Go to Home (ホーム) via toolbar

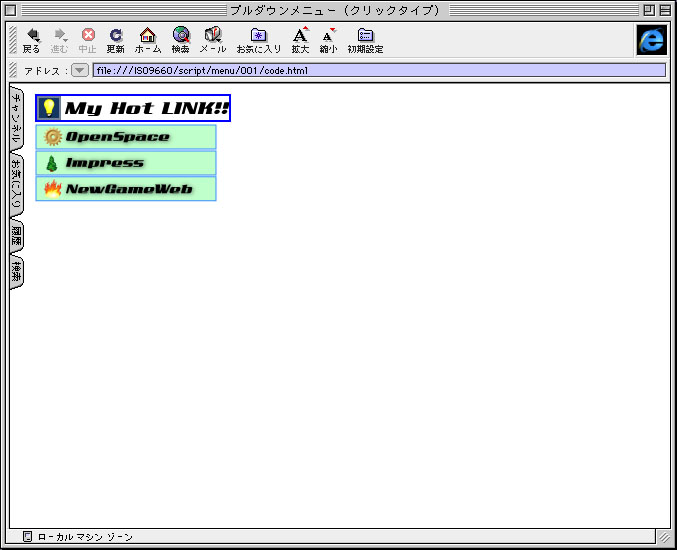point(148,41)
